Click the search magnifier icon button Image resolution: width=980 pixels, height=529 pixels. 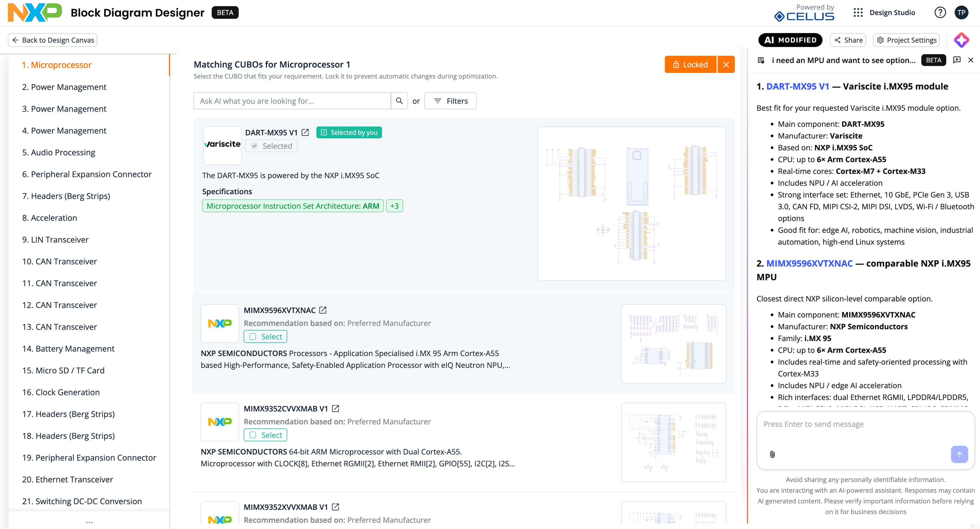399,101
